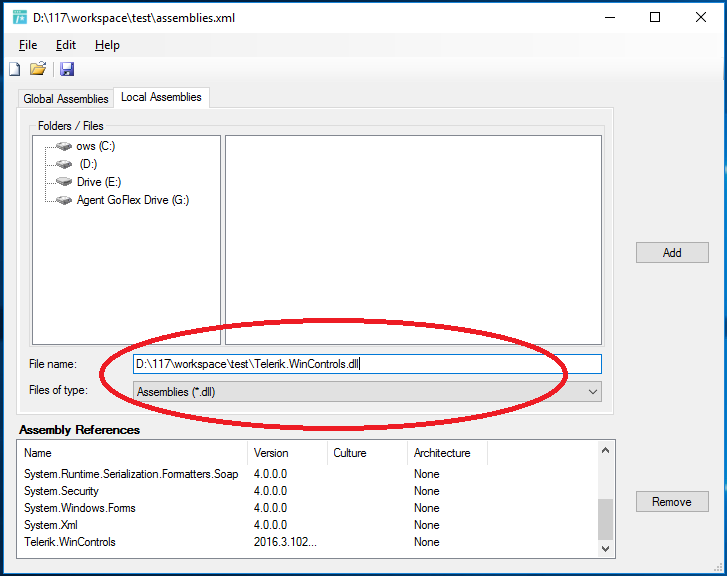Click the Save floppy disk icon
The width and height of the screenshot is (727, 576).
tap(67, 69)
